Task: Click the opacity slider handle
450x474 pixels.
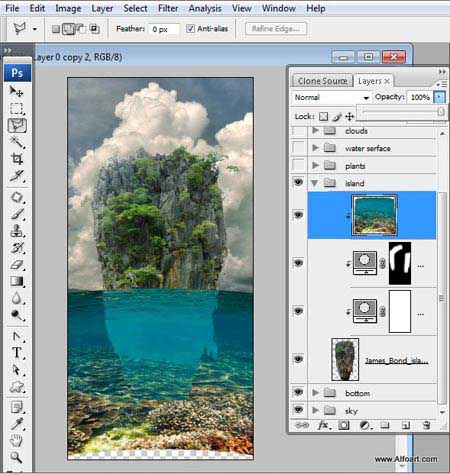Action: 440,112
